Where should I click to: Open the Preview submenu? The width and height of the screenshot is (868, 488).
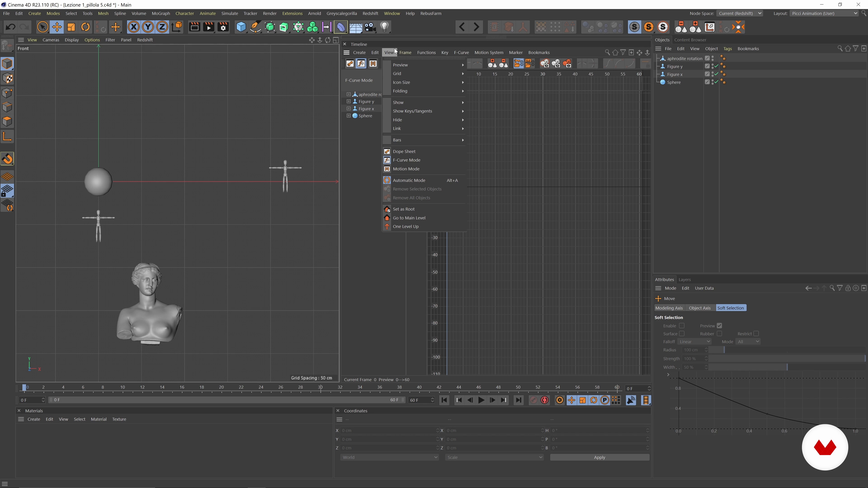[x=424, y=65]
